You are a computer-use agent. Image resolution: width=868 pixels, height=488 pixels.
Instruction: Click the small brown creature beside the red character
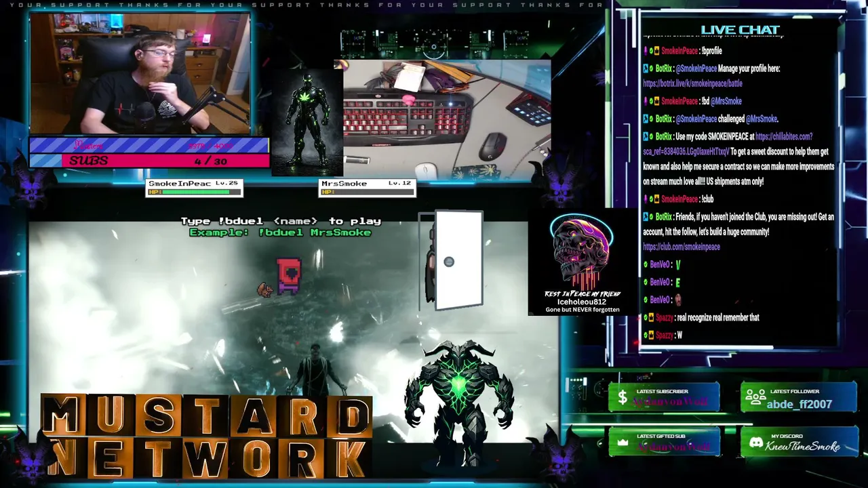point(265,290)
